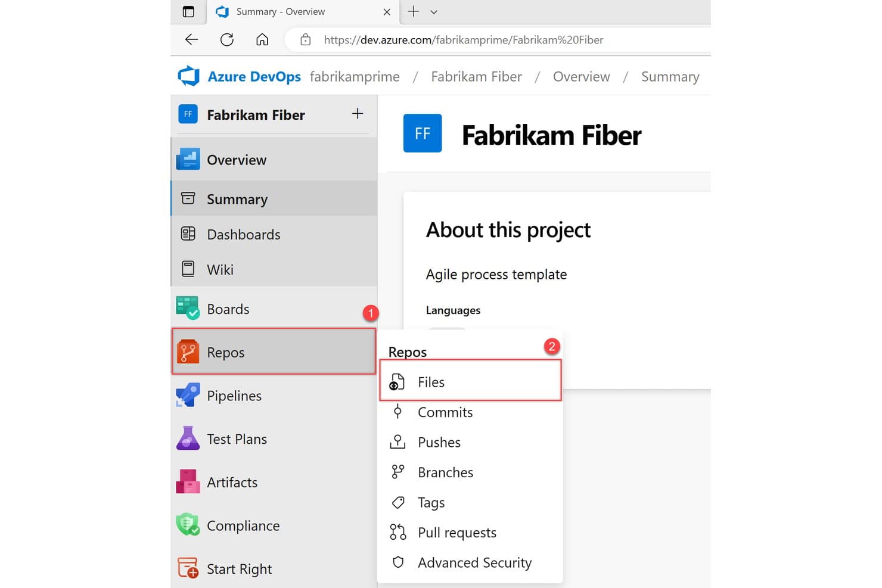The height and width of the screenshot is (588, 882).
Task: Click the Commits icon in Repos flyout
Action: coord(397,412)
